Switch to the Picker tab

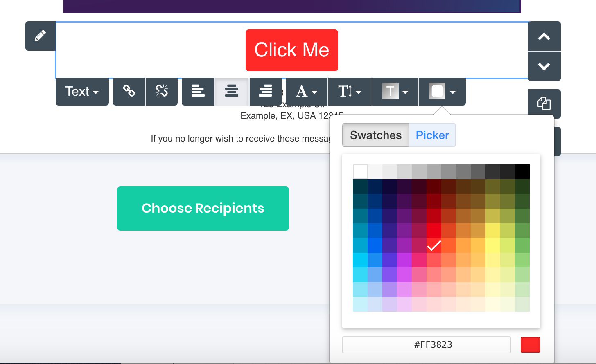(x=432, y=135)
